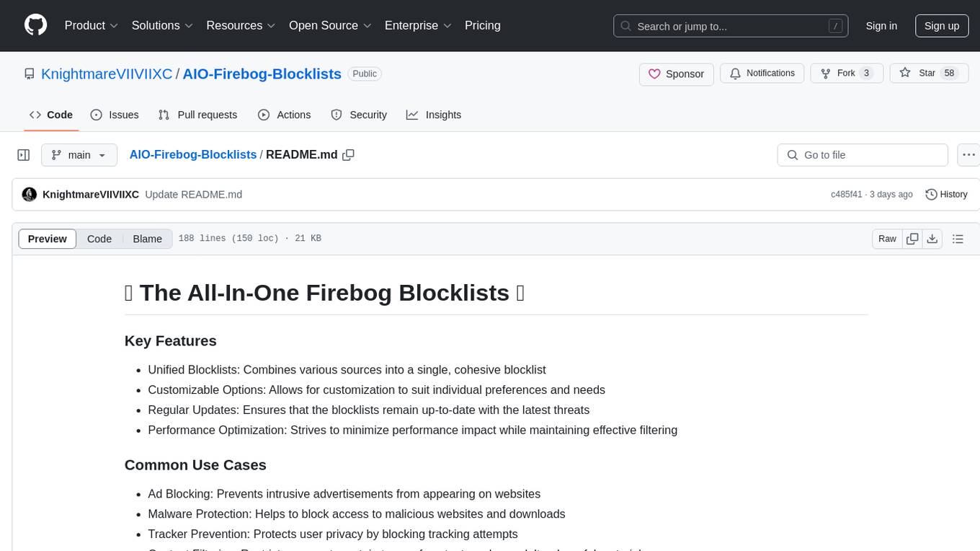Expand the Solutions menu
Viewport: 980px width, 551px height.
pyautogui.click(x=163, y=25)
